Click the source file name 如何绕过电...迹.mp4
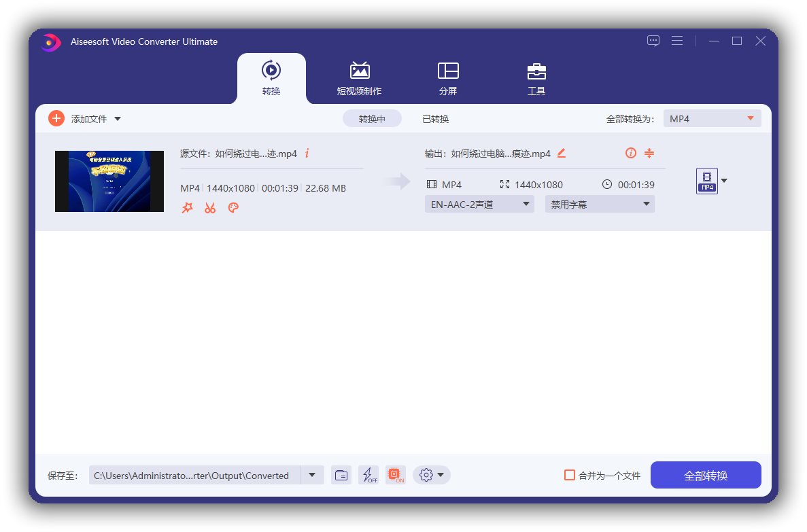807x532 pixels. click(x=256, y=154)
